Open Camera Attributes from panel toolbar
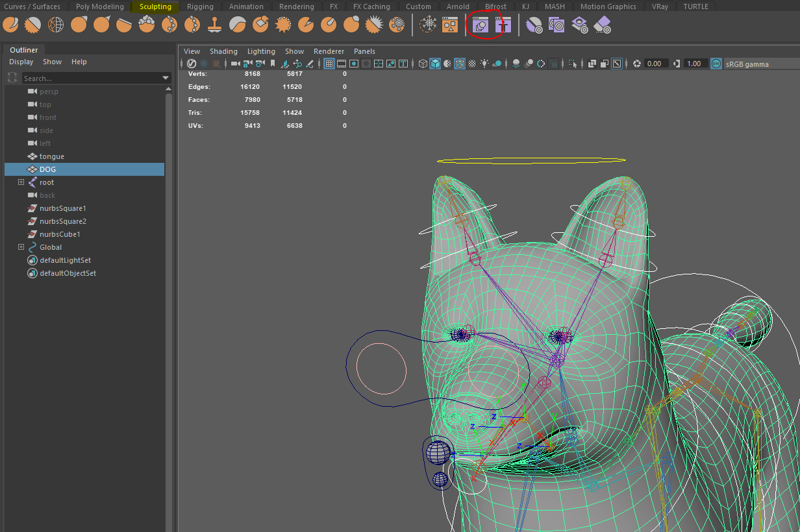Screen dimensions: 800x532 pos(260,64)
